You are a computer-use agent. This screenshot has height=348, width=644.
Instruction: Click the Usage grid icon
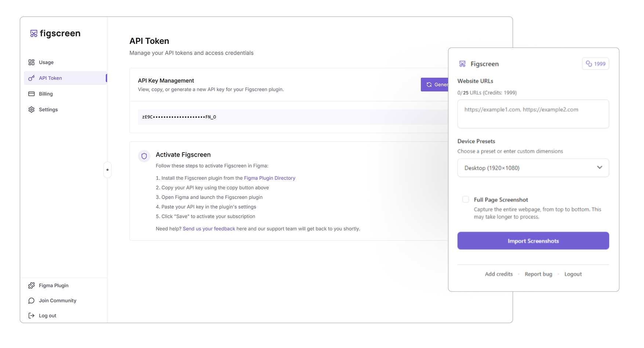tap(32, 62)
